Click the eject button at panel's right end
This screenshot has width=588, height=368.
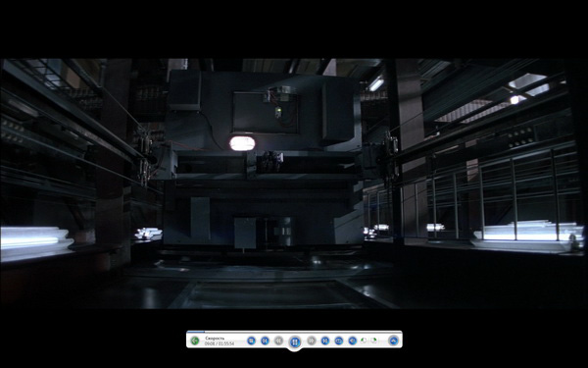(393, 341)
